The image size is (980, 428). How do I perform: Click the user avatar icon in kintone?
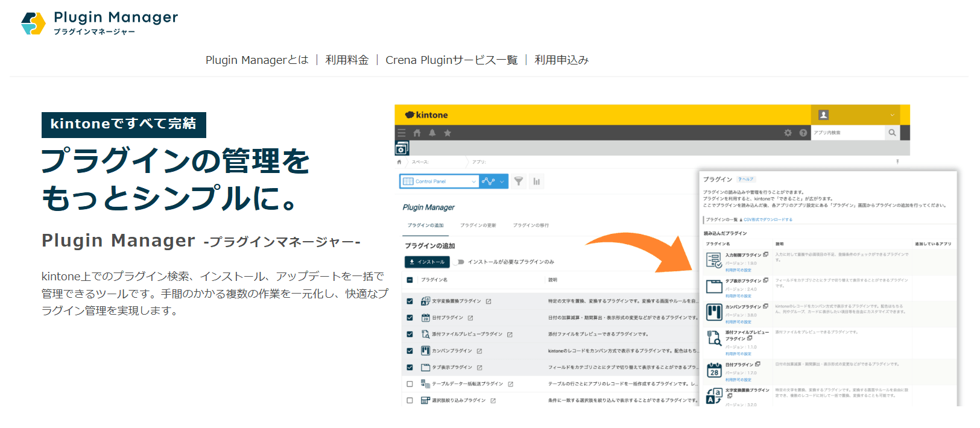tap(823, 115)
